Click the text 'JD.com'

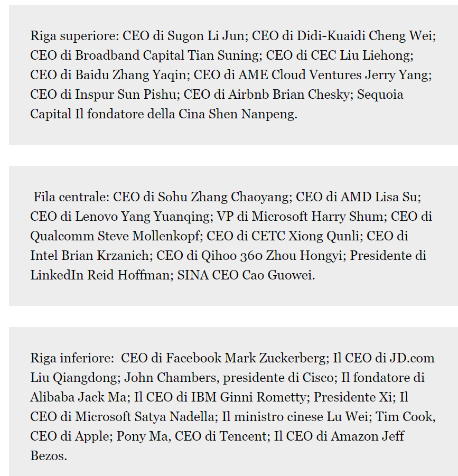click(x=412, y=358)
